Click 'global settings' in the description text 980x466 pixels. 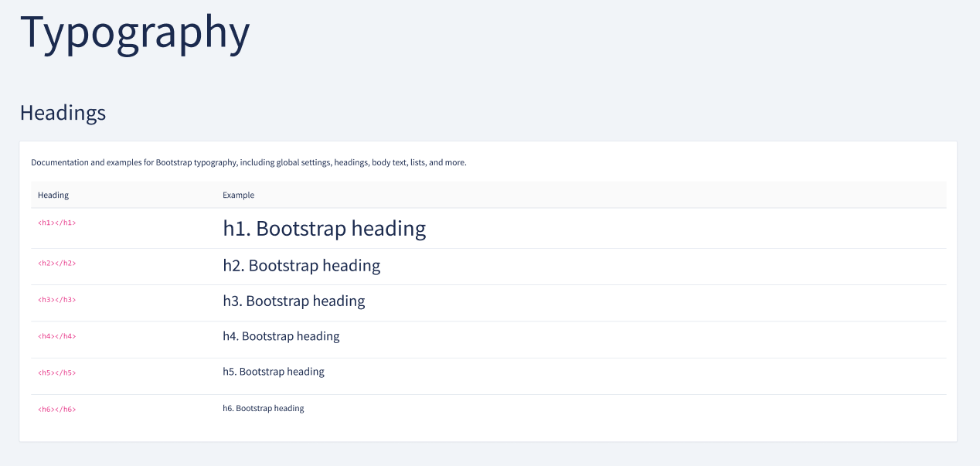(303, 163)
